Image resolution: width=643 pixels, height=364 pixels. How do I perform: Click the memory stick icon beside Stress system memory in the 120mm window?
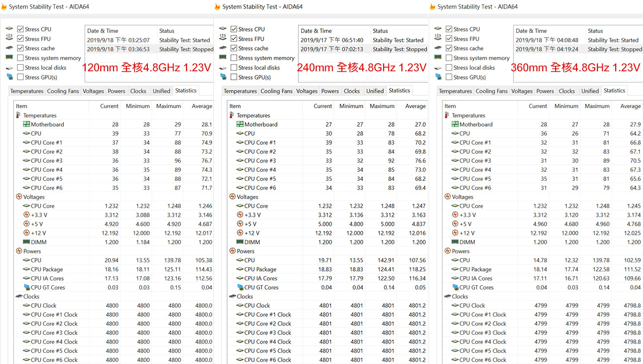point(9,58)
